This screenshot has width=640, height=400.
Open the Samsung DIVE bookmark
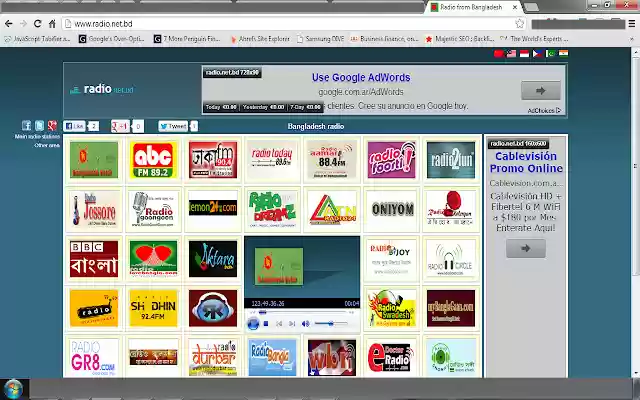pos(320,39)
